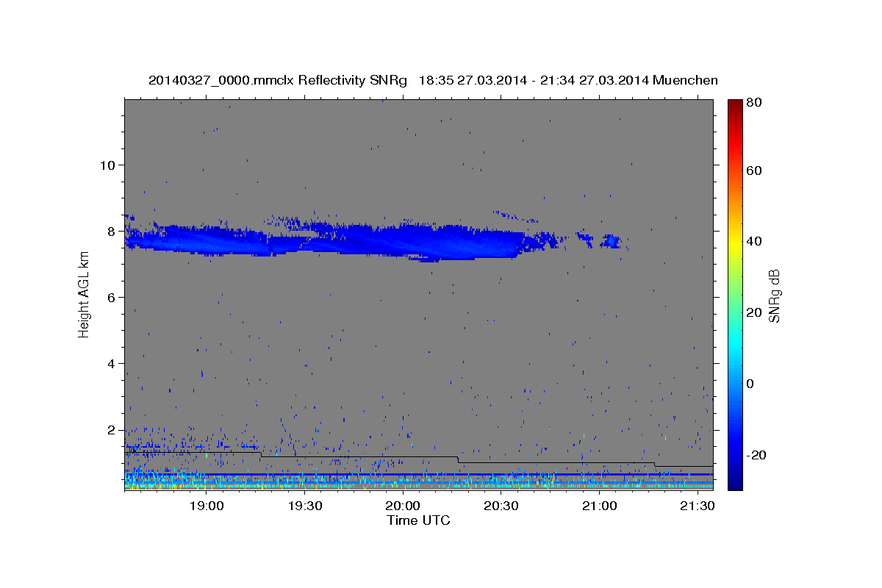Click the colorbar value label 80
The image size is (882, 588).
(754, 102)
